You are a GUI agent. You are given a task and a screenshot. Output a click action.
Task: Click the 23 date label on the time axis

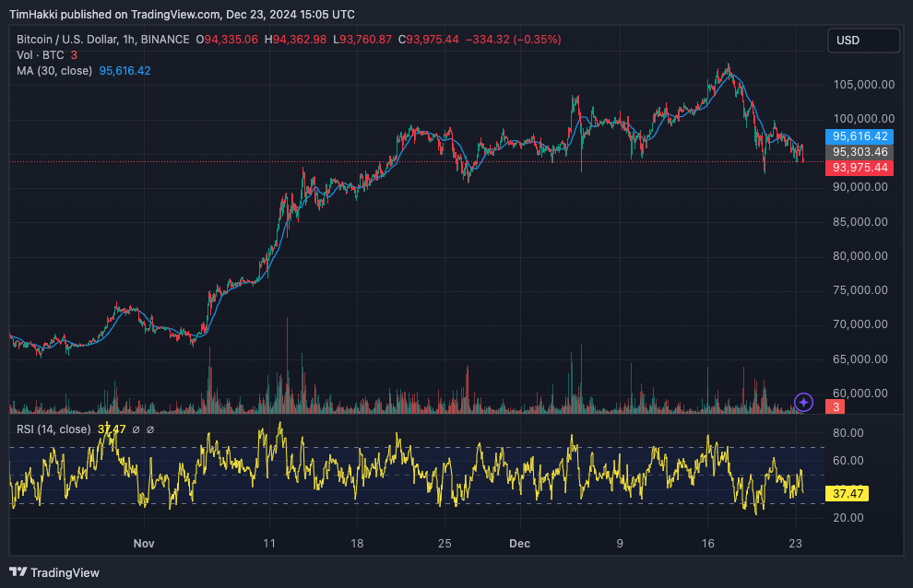pos(795,544)
